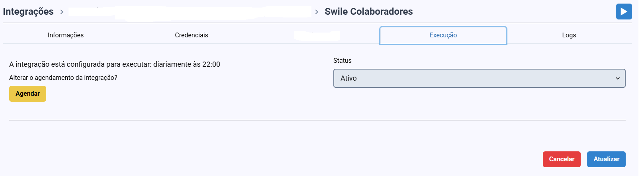644x176 pixels.
Task: Click the chevron after Integrações breadcrumb
Action: pos(62,12)
